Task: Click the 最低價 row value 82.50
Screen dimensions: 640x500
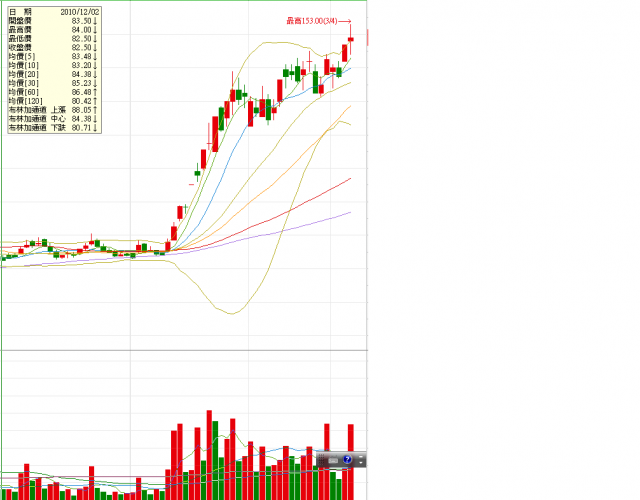Action: [x=84, y=39]
